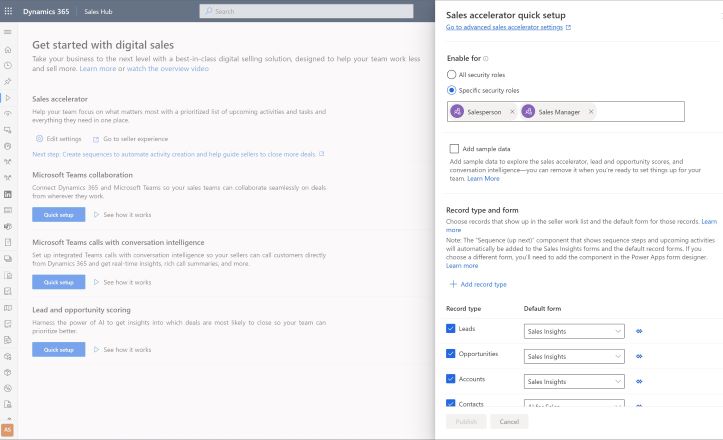Open form link icon for Opportunities row
Screen dimensions: 723x440
[639, 356]
